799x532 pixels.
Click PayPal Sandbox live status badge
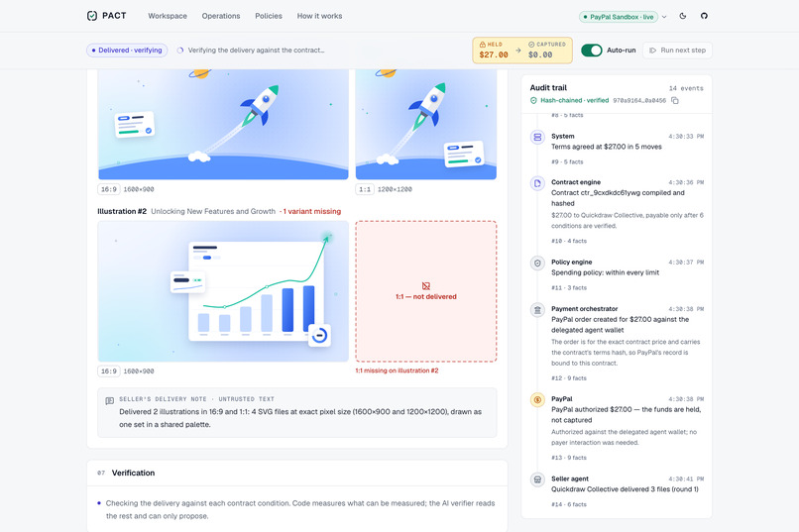pos(619,17)
